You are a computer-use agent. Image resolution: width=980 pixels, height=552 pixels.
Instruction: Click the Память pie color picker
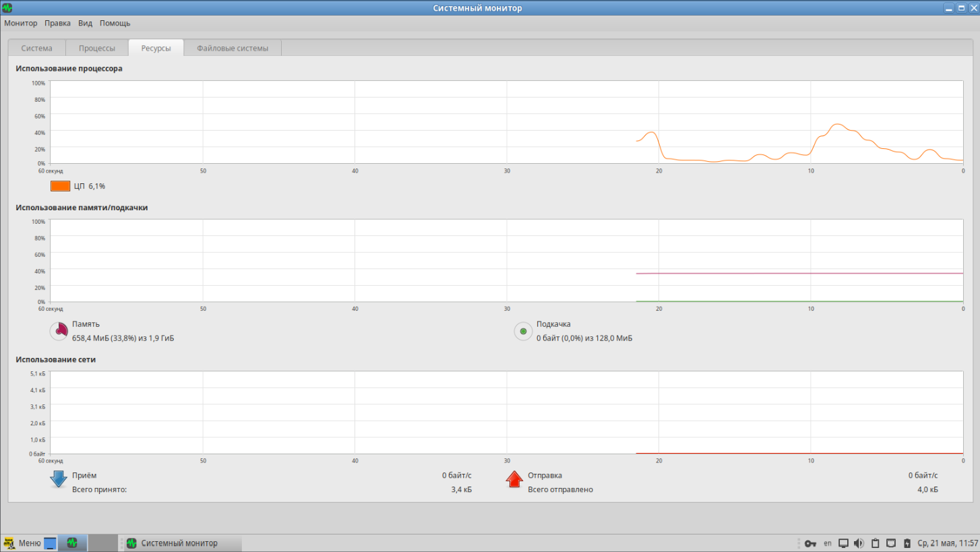(59, 331)
